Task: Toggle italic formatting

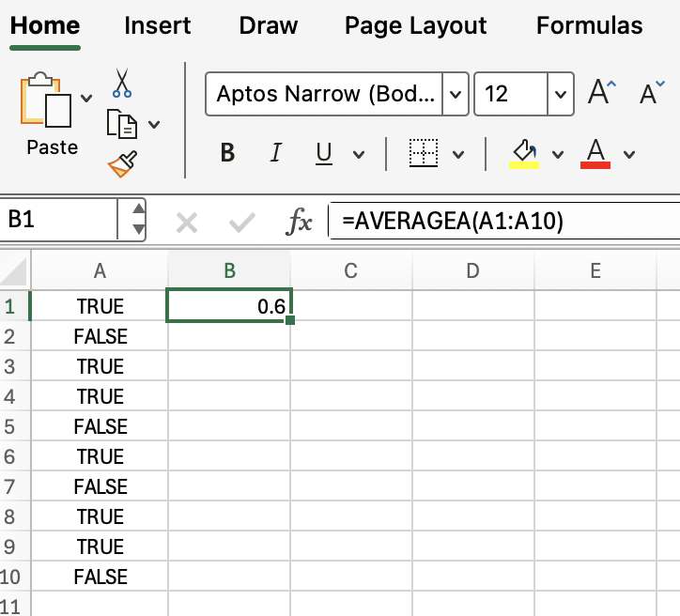Action: click(276, 152)
